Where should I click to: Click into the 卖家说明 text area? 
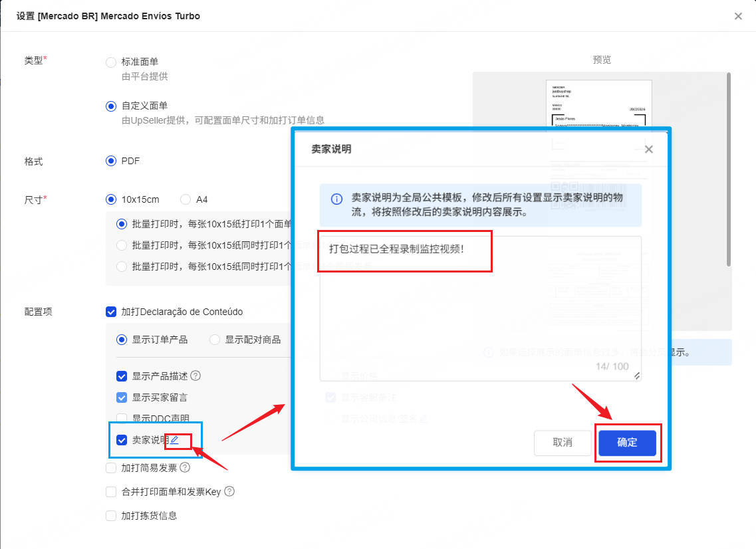coord(480,308)
